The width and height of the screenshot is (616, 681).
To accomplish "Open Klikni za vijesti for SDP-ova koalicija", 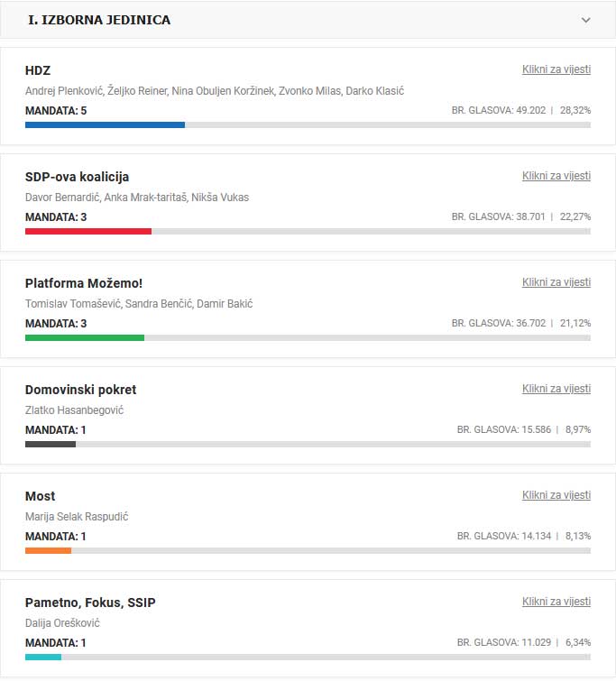I will pos(556,176).
